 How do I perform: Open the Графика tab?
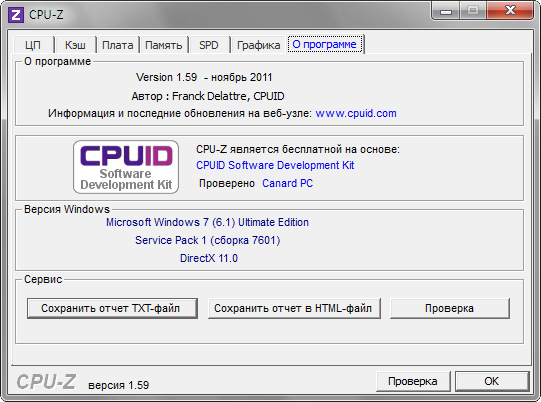coord(258,45)
